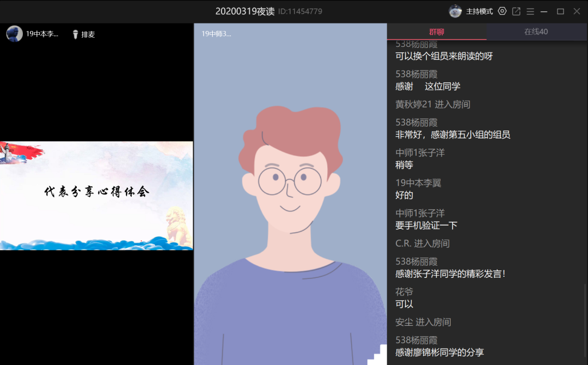Click username 中师1张子洋 above 稍等

coord(420,153)
